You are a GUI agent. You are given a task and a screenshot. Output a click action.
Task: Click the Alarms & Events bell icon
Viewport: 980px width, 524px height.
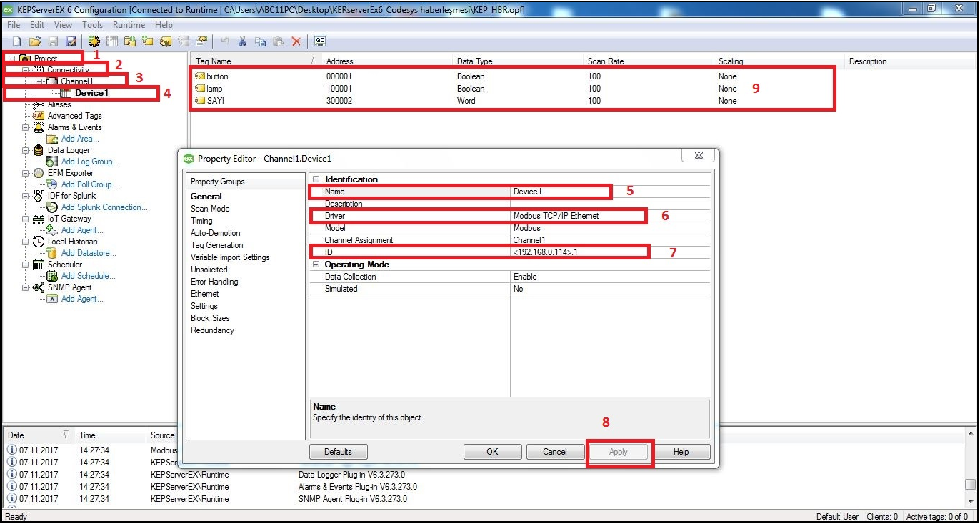(x=39, y=127)
